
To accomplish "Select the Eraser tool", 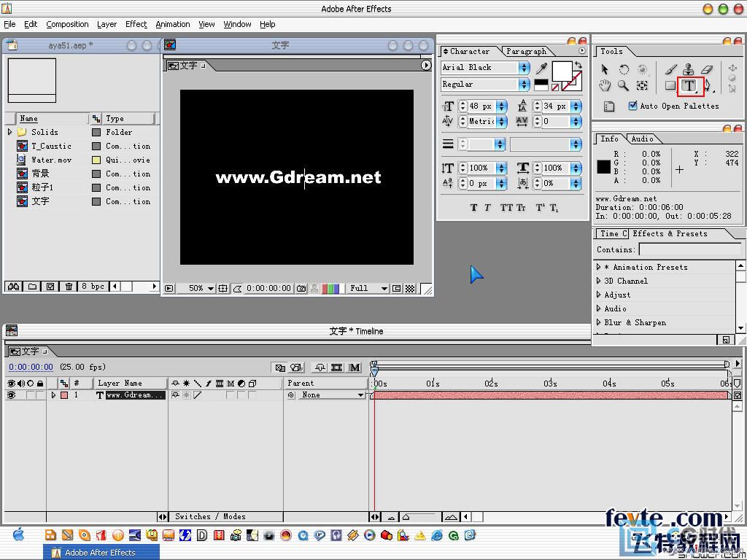I will [707, 69].
